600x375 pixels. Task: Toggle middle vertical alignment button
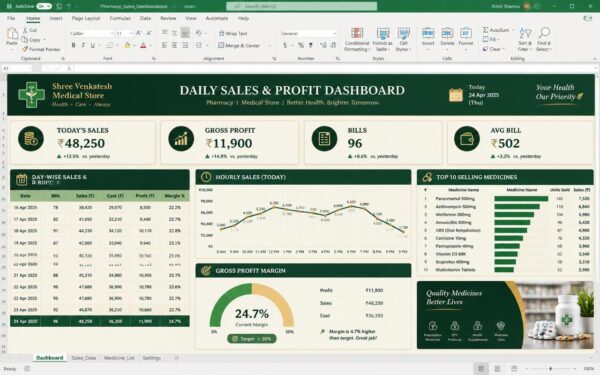174,33
